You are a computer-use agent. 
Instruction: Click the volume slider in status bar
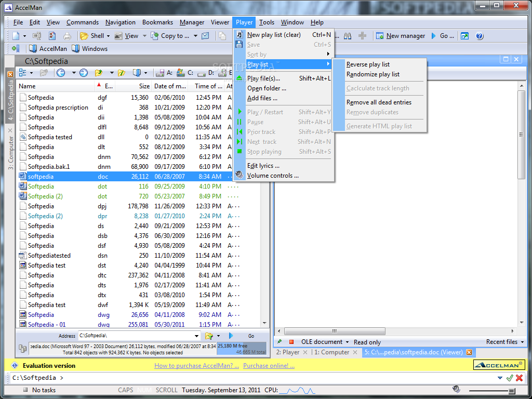[x=492, y=391]
